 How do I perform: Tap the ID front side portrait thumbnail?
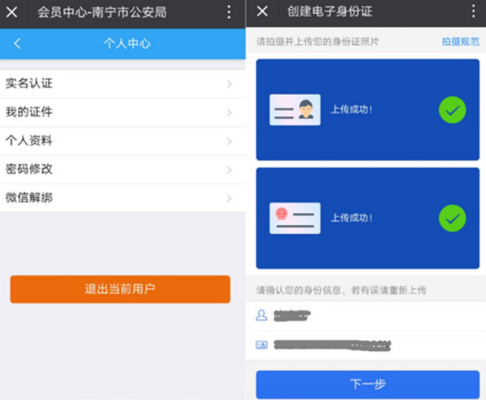(x=295, y=110)
